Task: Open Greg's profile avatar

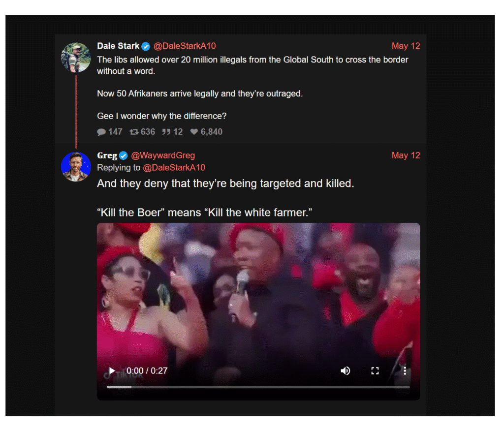Action: [x=76, y=166]
